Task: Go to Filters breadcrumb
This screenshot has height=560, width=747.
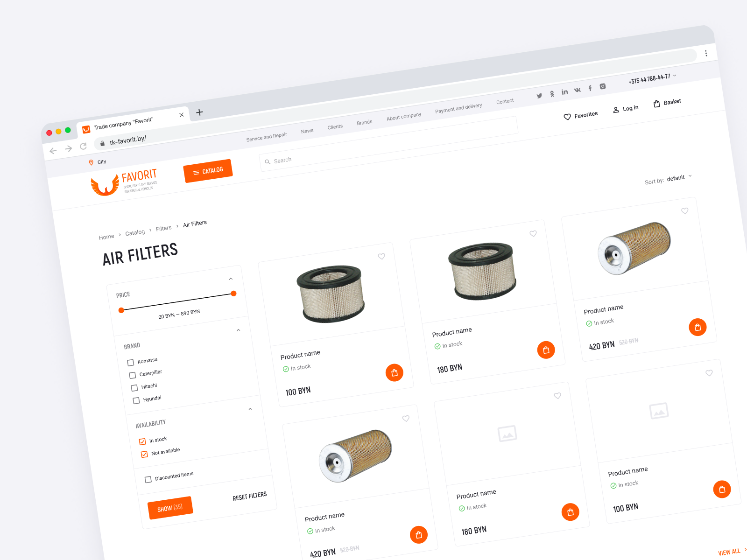Action: pos(164,228)
